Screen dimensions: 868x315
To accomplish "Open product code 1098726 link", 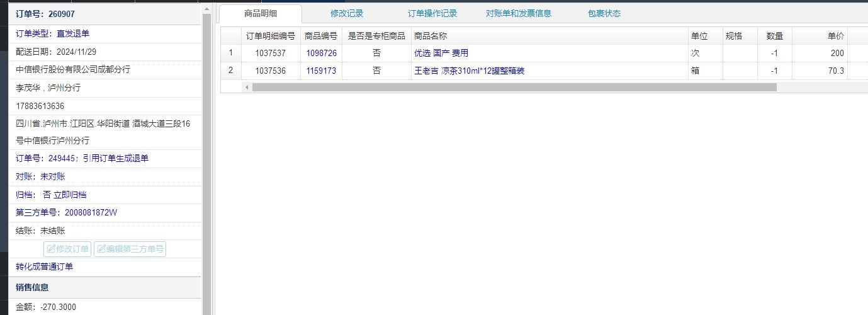I will pos(322,54).
